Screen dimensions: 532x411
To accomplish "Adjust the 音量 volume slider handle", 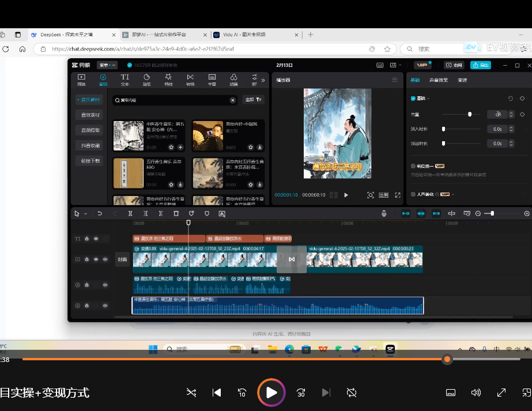I will coord(470,114).
